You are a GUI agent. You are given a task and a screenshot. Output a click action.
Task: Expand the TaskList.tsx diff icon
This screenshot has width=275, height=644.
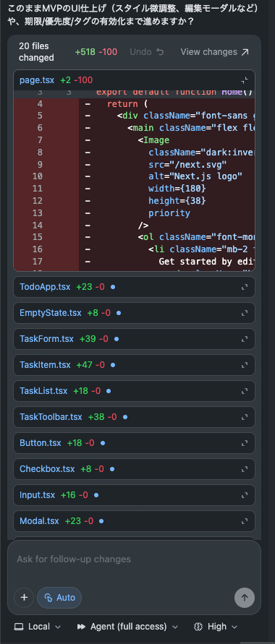[x=245, y=391]
